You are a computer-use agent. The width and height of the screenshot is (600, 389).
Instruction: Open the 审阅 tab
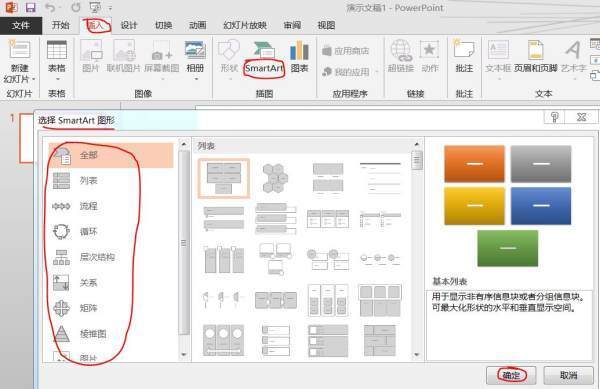[292, 26]
